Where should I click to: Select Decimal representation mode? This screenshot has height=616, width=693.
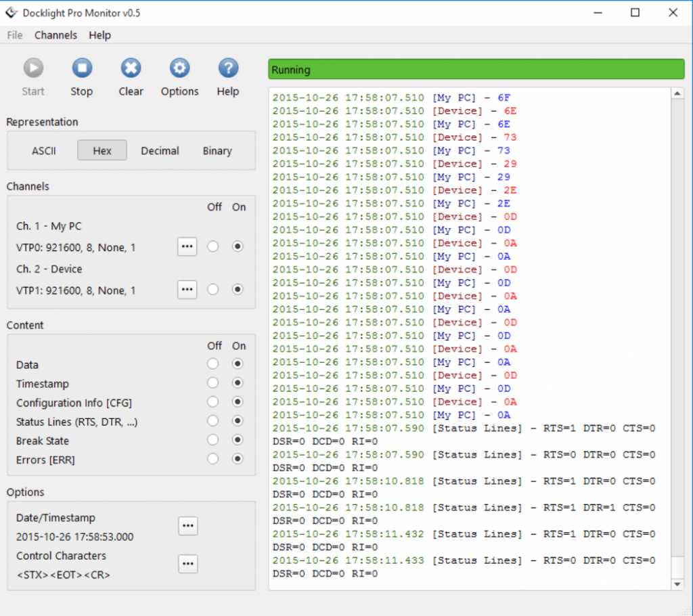[160, 150]
